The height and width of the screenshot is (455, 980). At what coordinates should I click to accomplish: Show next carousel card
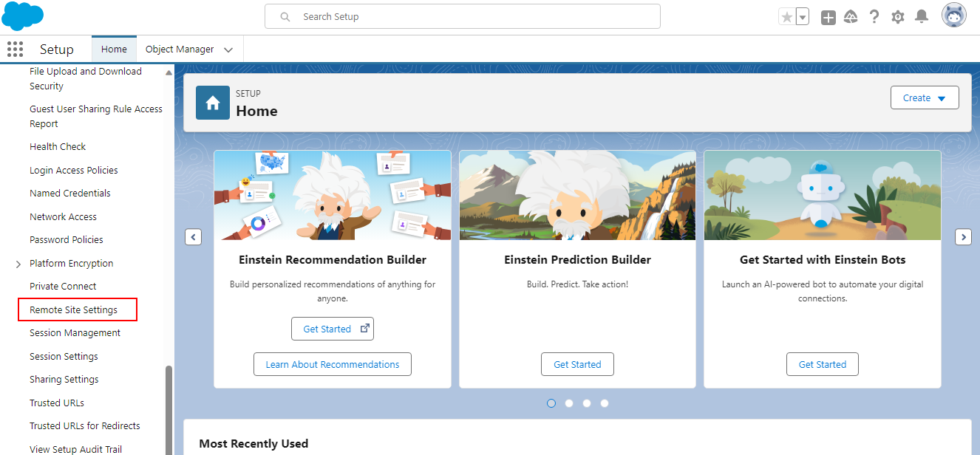tap(964, 237)
